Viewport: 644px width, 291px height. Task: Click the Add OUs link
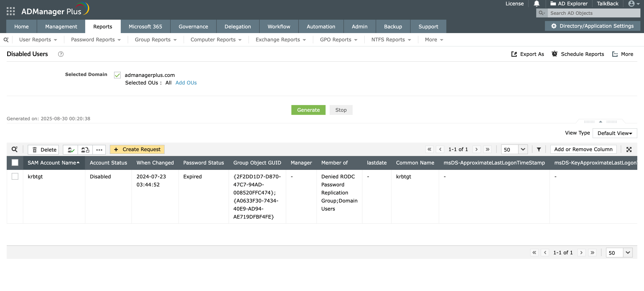coord(186,83)
